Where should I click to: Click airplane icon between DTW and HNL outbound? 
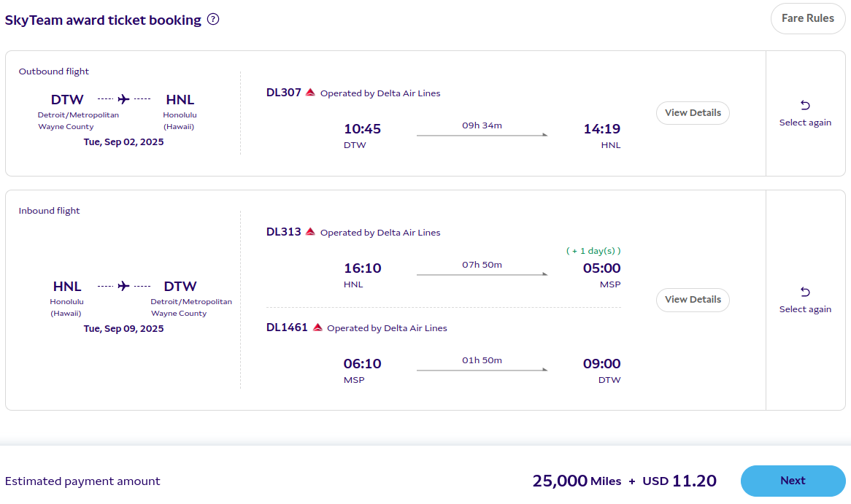[124, 99]
